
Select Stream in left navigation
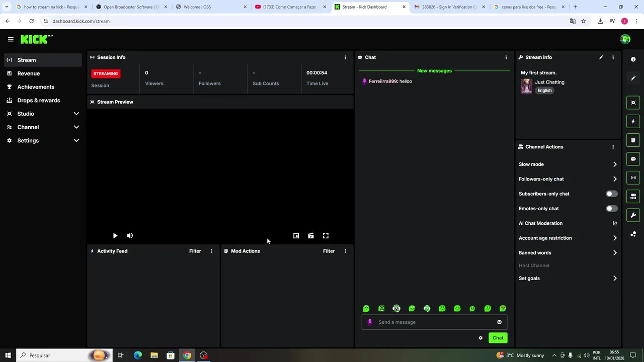pyautogui.click(x=43, y=60)
